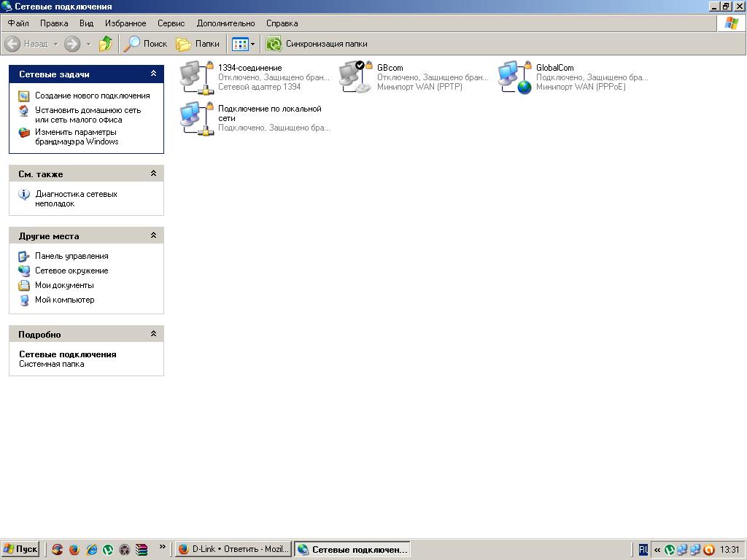Click the Назад back button

(27, 44)
